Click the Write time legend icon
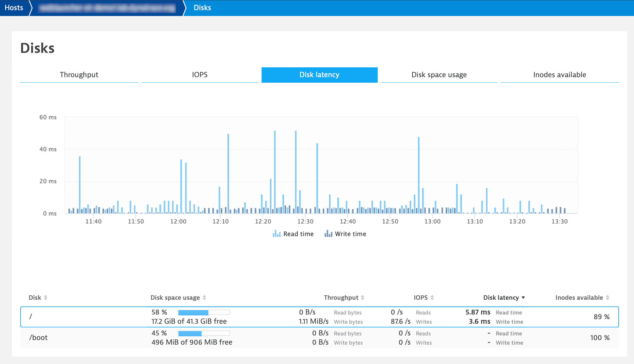 click(x=328, y=234)
